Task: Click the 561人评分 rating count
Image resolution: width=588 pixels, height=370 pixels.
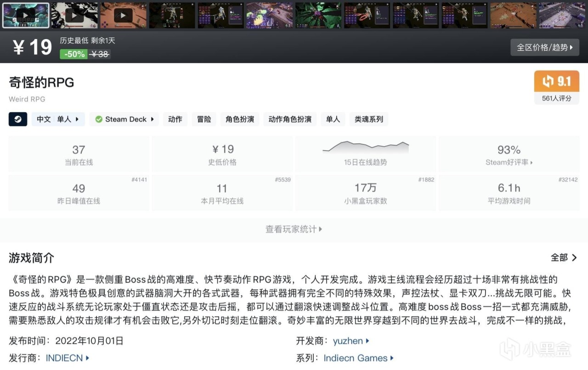Action: [557, 98]
